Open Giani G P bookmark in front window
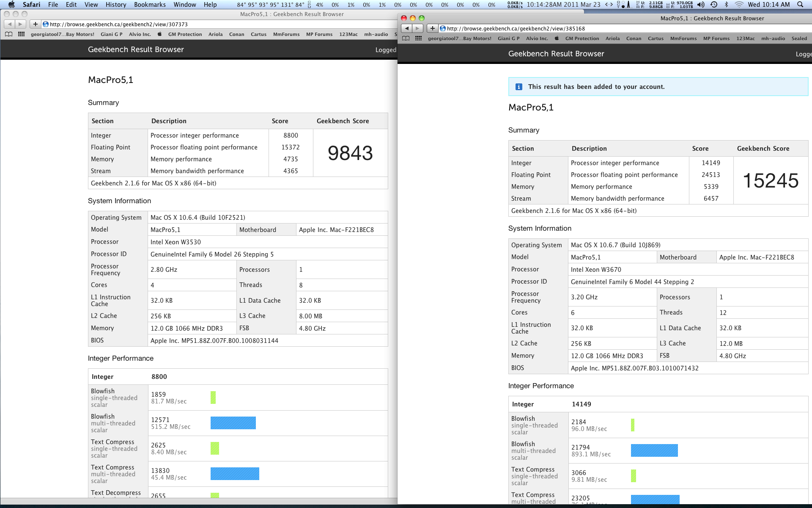 508,39
